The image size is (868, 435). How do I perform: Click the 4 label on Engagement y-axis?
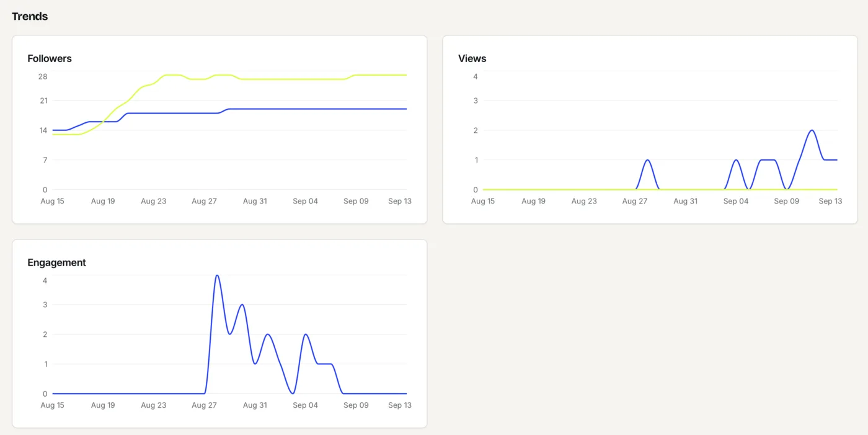(45, 280)
